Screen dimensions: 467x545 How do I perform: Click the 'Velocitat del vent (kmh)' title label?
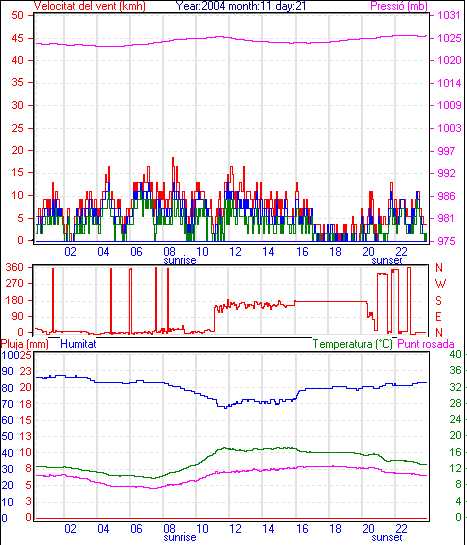pyautogui.click(x=90, y=6)
